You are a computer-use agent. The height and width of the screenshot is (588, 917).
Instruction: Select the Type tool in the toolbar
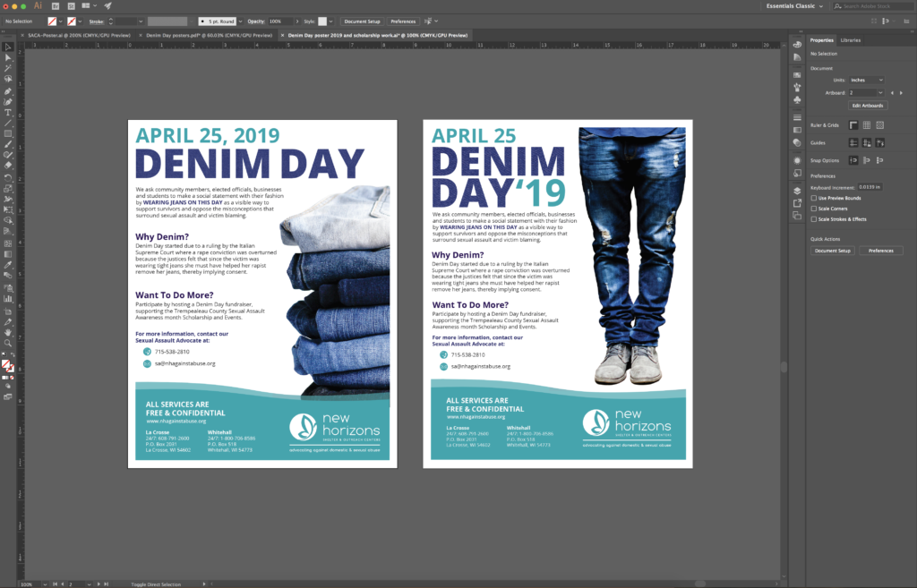(8, 112)
